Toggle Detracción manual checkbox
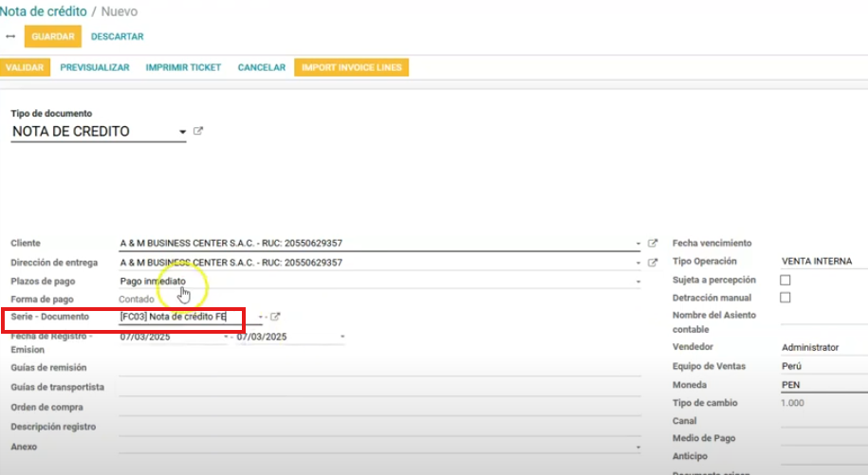 (785, 299)
